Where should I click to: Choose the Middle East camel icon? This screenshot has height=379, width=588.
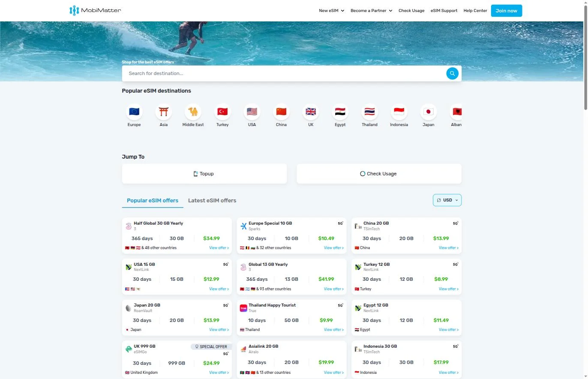[x=193, y=112]
